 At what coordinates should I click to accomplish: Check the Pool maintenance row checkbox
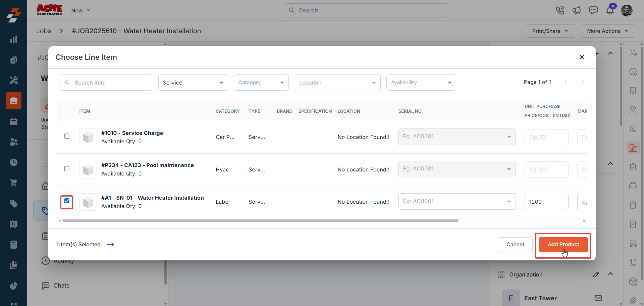point(67,168)
